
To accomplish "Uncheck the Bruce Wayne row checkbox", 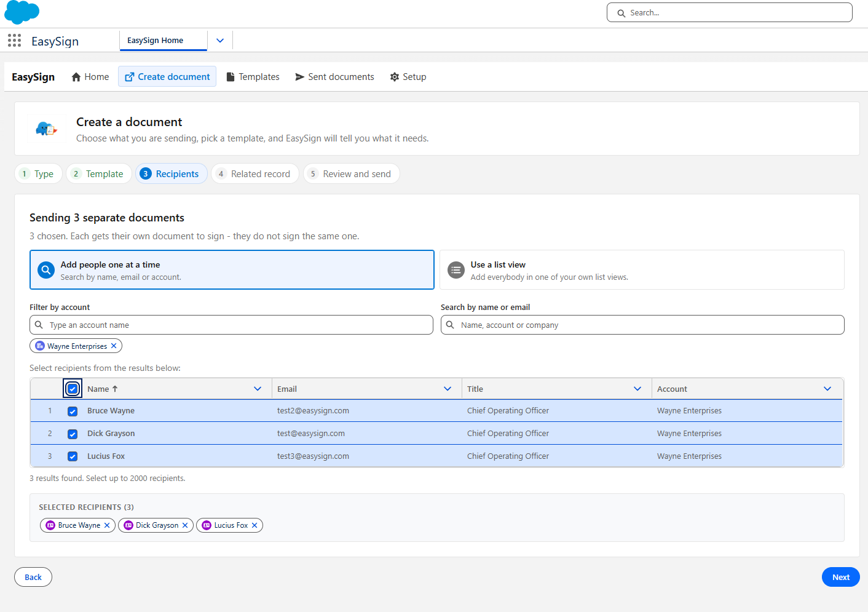I will coord(73,411).
